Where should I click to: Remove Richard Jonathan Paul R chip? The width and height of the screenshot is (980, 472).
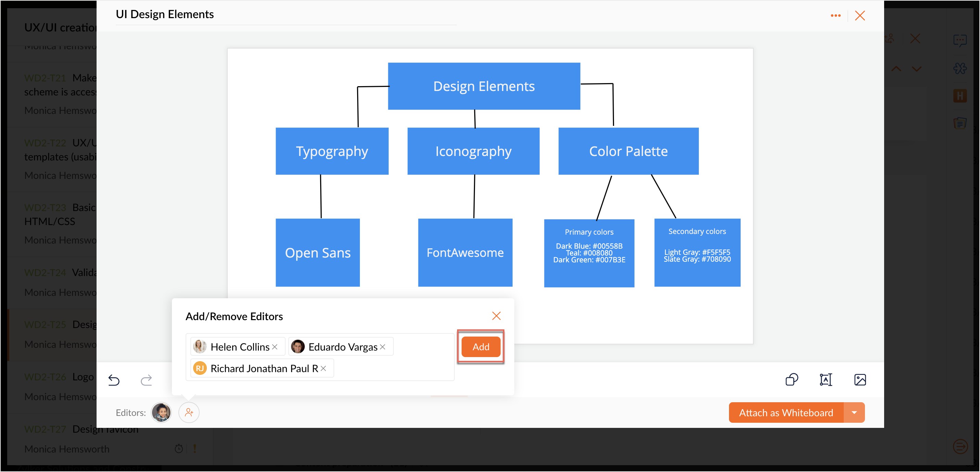pos(323,368)
